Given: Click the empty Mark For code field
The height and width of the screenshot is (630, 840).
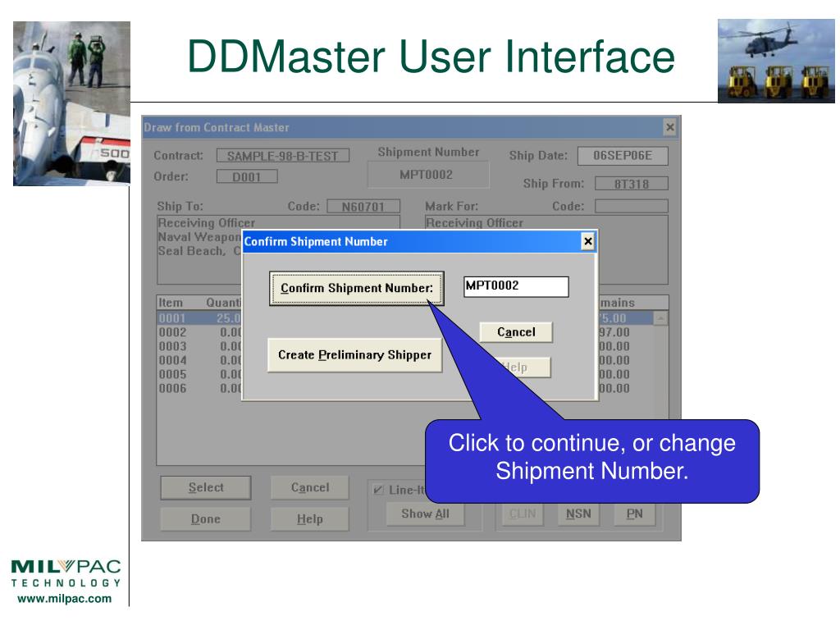Looking at the screenshot, I should pos(632,206).
